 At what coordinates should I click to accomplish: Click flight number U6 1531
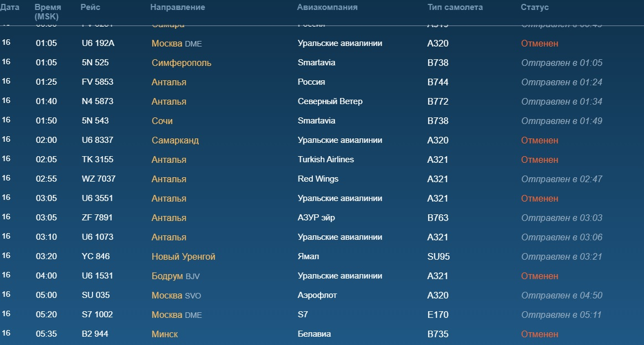coord(97,276)
